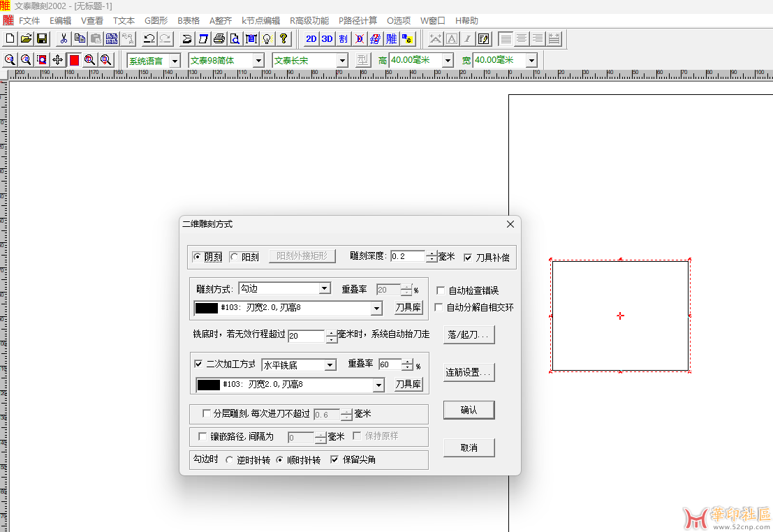Enable the 自动检查错误 checkbox

click(440, 290)
